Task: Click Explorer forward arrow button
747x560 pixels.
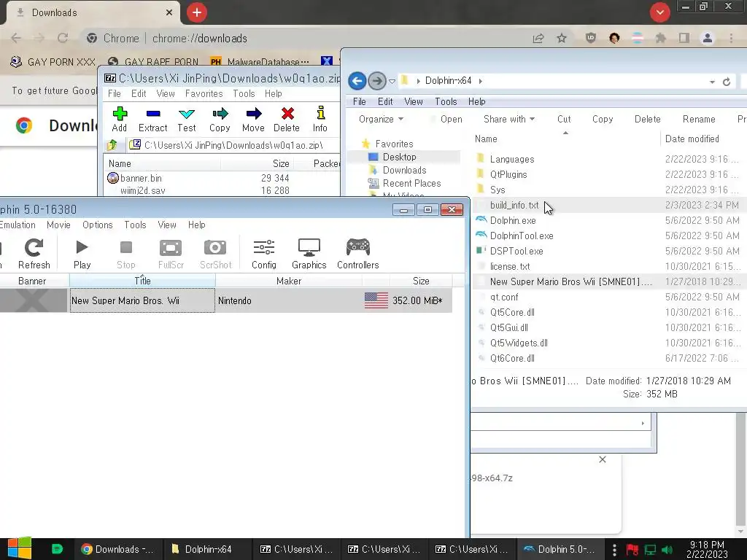Action: (x=377, y=80)
